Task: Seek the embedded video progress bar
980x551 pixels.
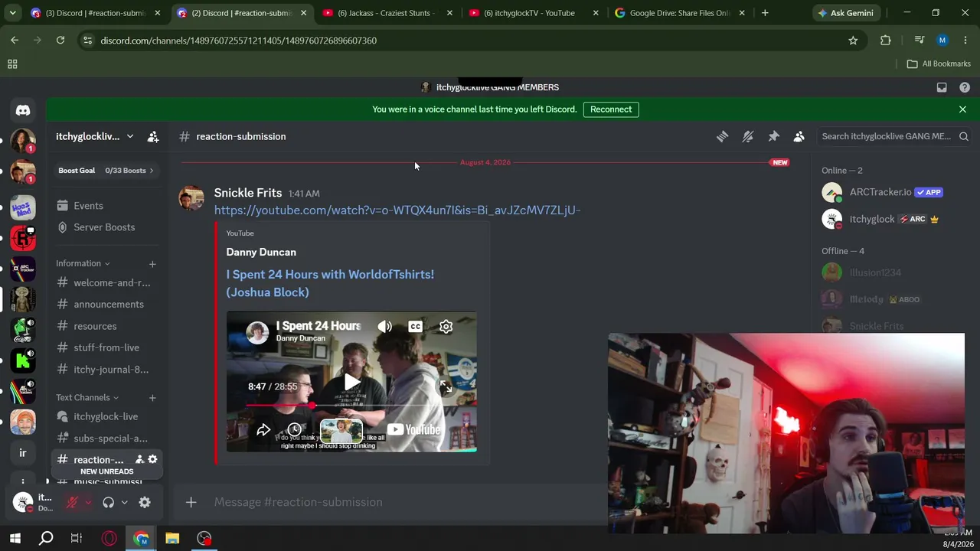Action: [351, 405]
